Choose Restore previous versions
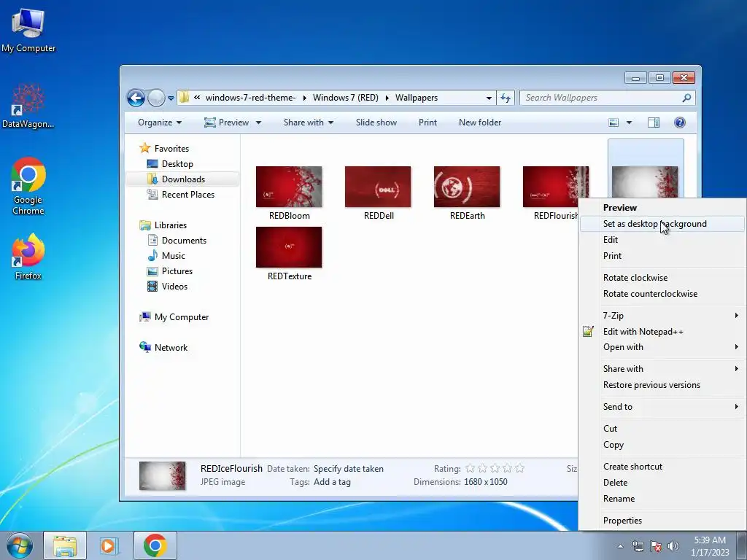Viewport: 747px width, 560px height. (x=662, y=385)
